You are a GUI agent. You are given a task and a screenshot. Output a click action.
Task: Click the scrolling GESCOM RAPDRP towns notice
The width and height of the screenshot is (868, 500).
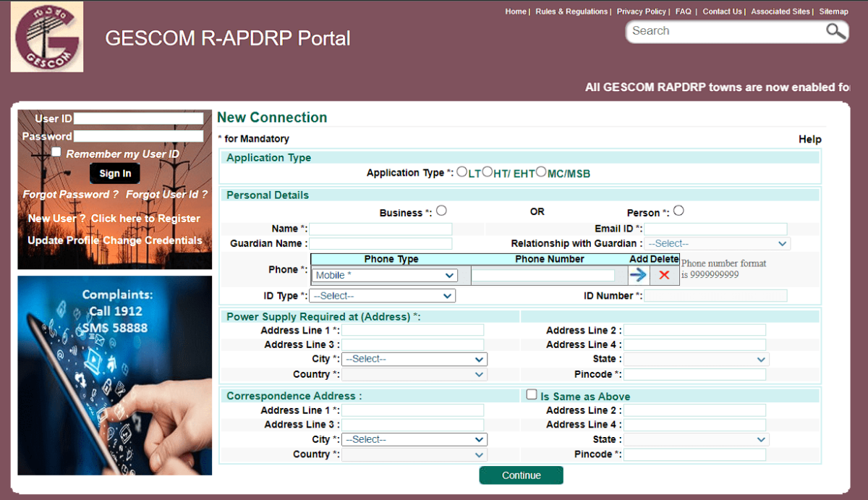pos(718,88)
